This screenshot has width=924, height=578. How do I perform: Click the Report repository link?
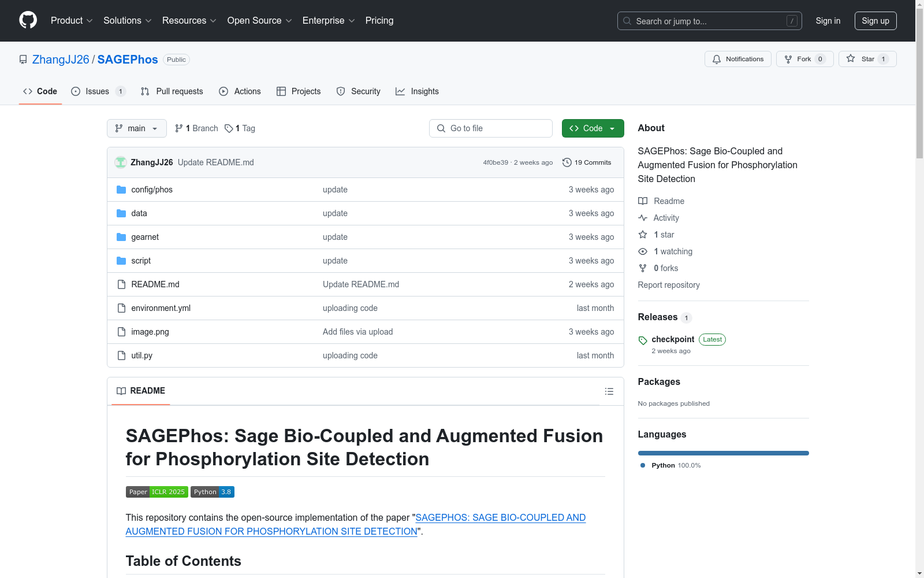click(x=669, y=285)
